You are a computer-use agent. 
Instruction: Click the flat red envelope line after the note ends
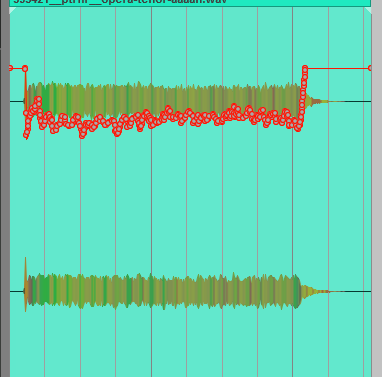point(337,68)
